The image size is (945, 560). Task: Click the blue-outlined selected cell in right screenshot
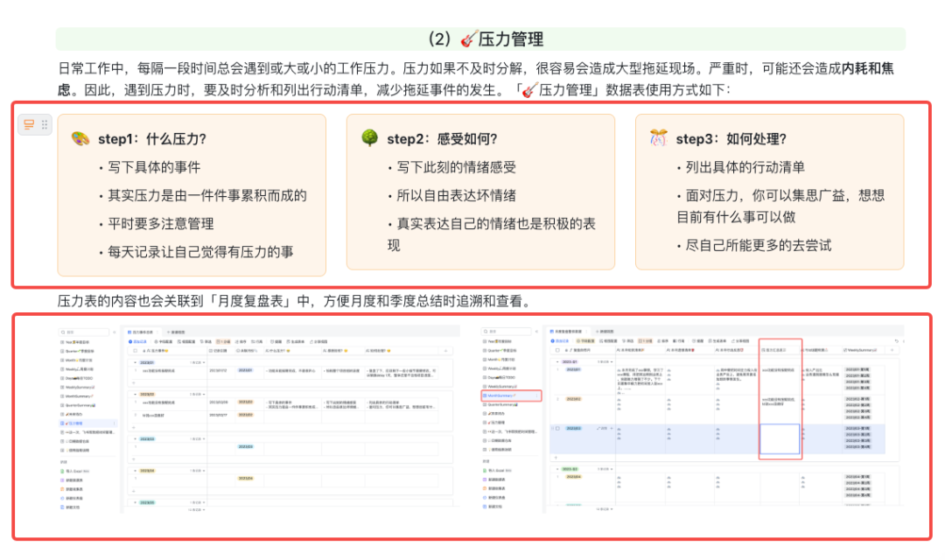[780, 439]
